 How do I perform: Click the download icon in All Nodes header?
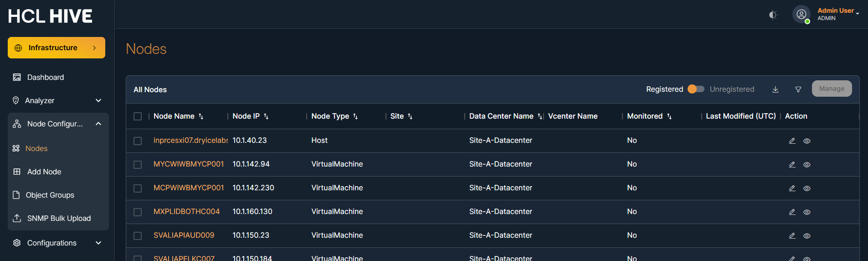tap(776, 89)
